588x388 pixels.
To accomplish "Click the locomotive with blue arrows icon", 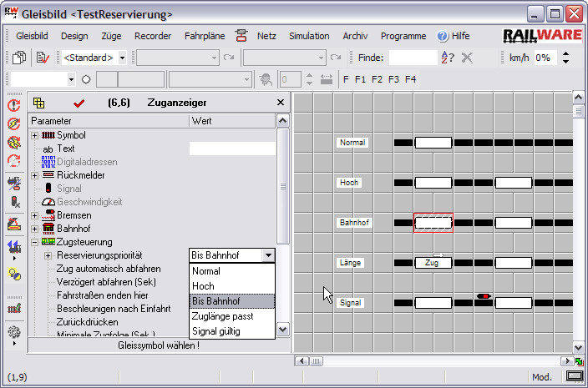I will [x=14, y=247].
